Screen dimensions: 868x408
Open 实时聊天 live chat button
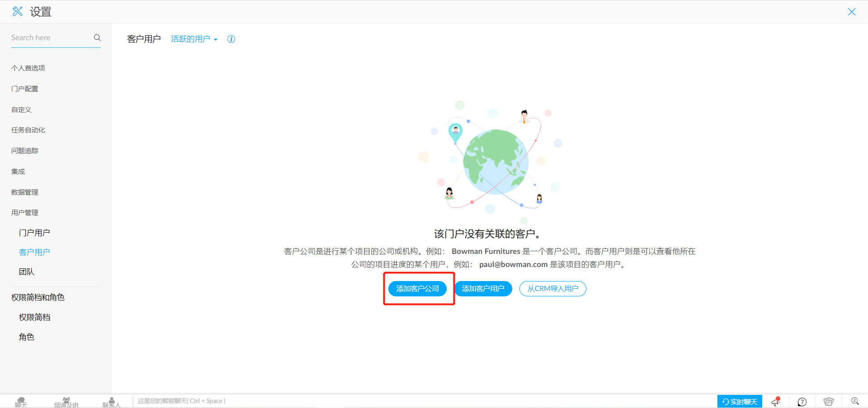(x=739, y=402)
